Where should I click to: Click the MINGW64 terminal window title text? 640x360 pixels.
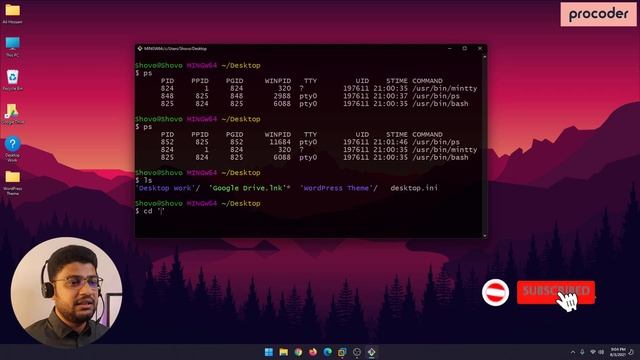[176, 49]
